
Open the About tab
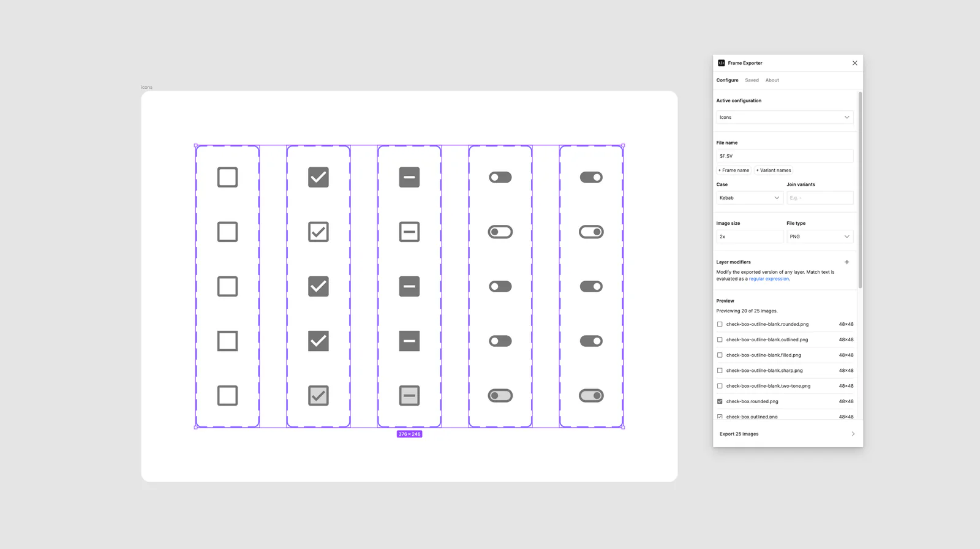[772, 80]
